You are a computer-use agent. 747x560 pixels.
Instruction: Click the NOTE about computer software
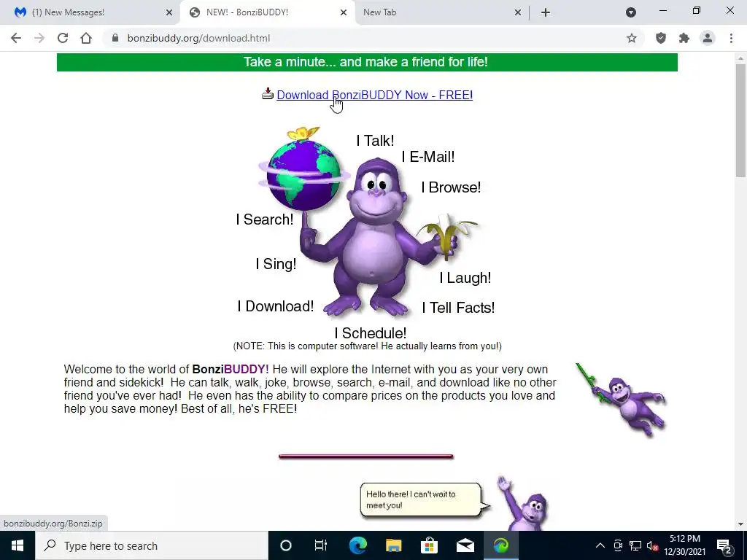(368, 346)
